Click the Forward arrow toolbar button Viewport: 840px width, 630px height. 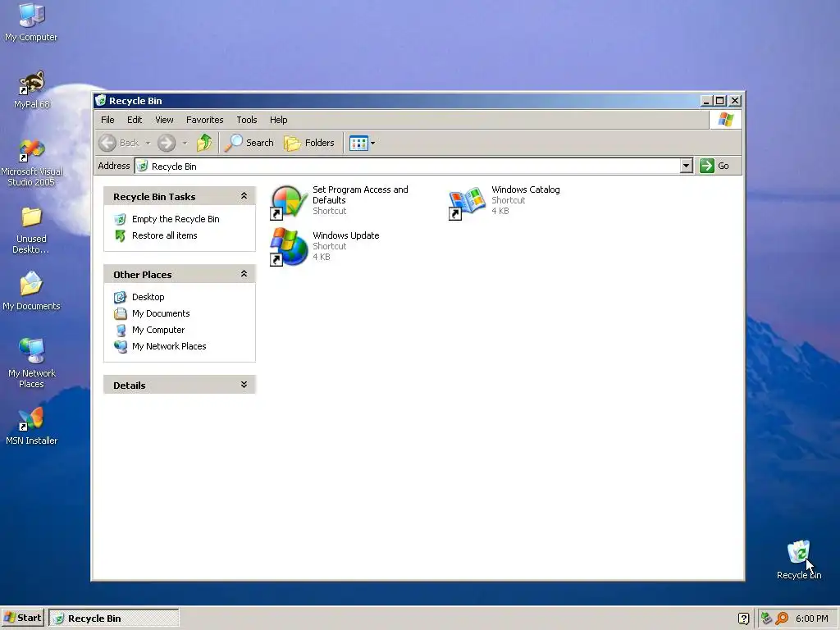[x=167, y=143]
